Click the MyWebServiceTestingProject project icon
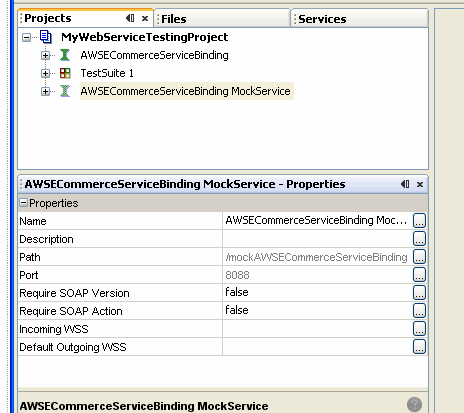 point(46,37)
